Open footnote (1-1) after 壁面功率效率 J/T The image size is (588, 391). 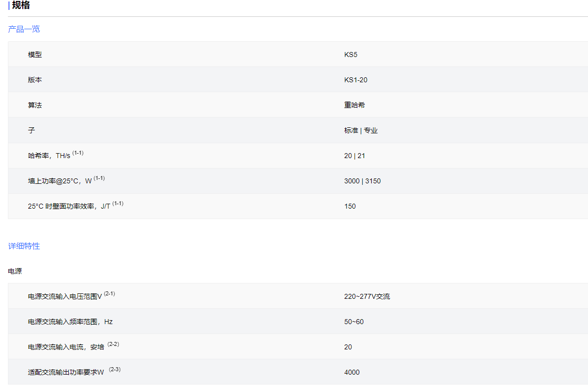(x=118, y=204)
